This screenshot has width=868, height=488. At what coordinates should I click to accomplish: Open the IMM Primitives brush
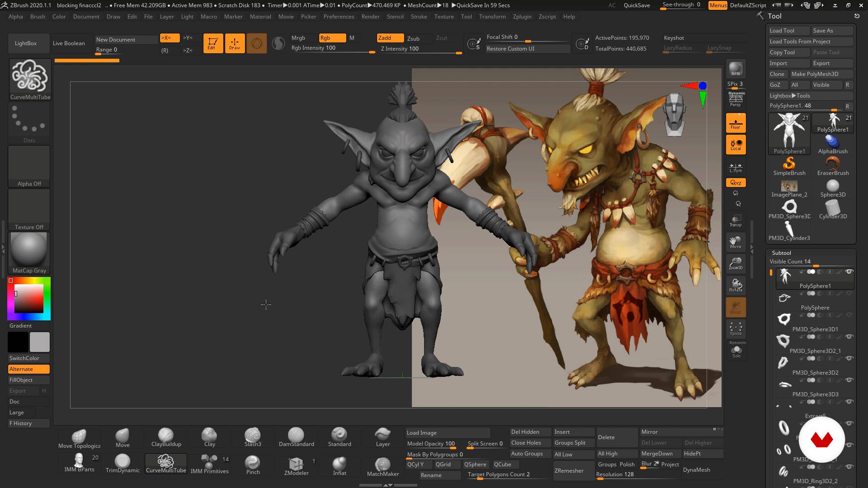click(209, 464)
